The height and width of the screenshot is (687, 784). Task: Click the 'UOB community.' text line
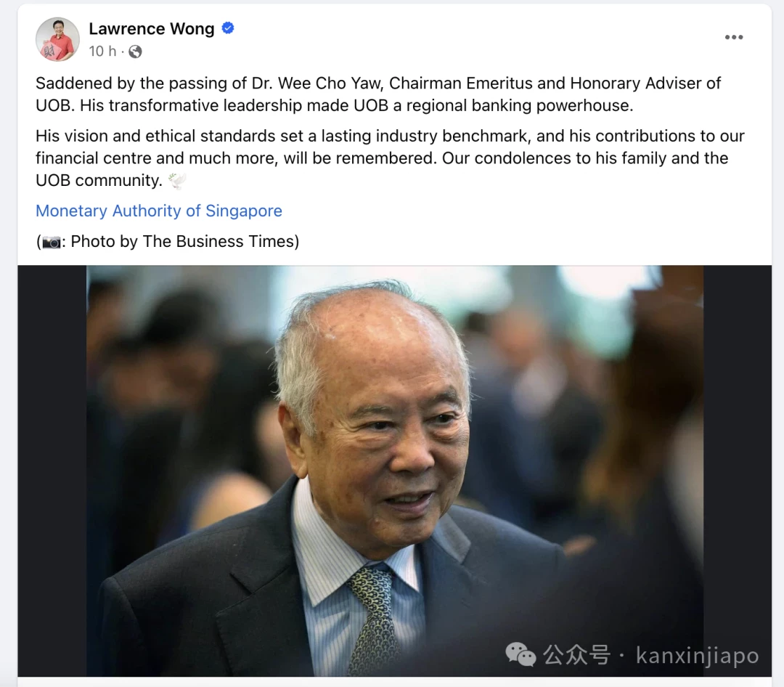99,181
